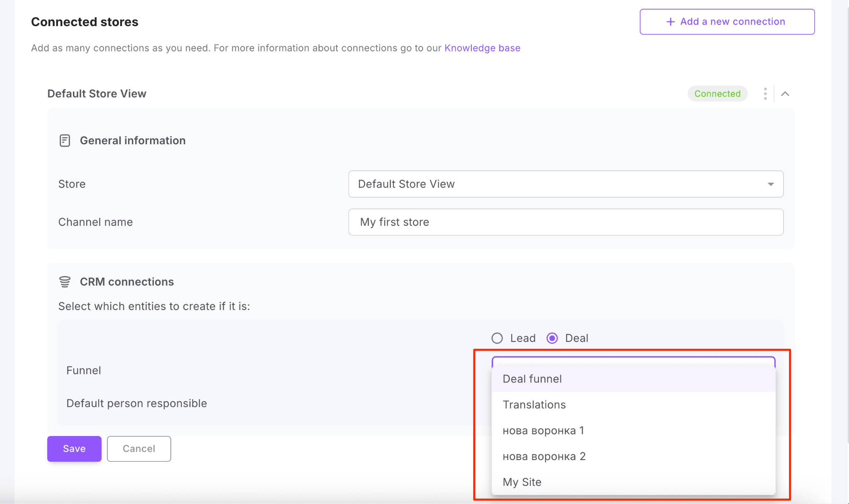Click the Funnel dropdown field
Viewport: 849px width, 504px height.
pos(633,361)
